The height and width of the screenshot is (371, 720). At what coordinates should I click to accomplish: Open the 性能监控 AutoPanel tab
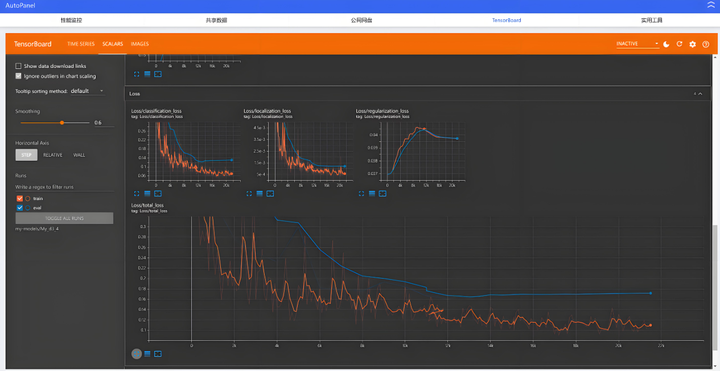[71, 20]
